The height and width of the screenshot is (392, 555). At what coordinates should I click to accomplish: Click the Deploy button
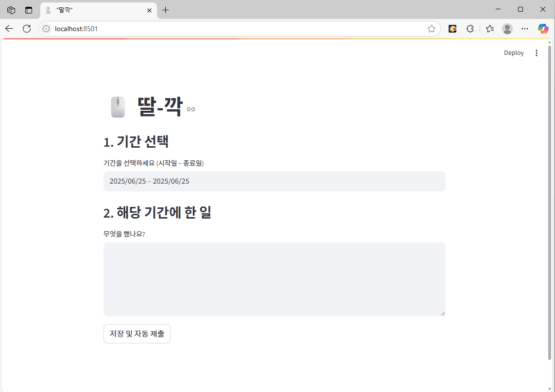pos(514,52)
